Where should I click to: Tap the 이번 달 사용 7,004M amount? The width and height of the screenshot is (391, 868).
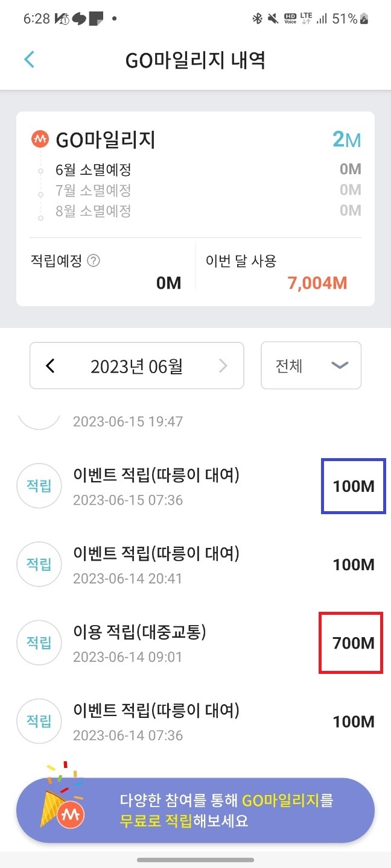tap(317, 283)
